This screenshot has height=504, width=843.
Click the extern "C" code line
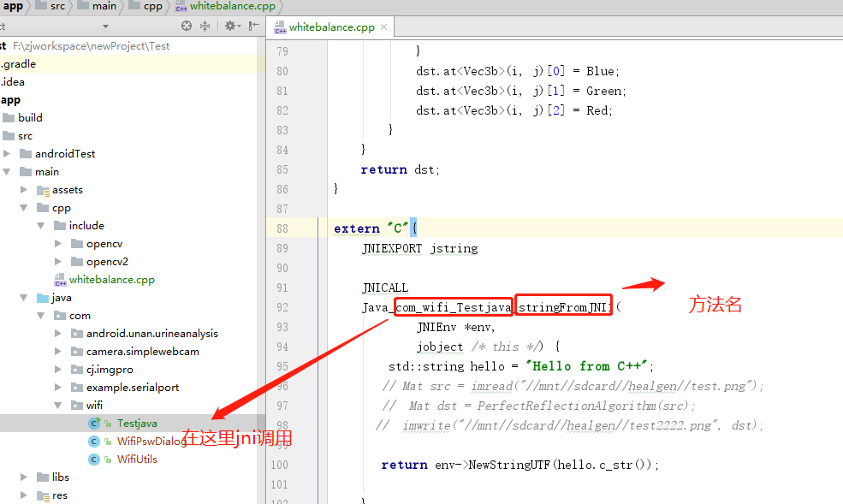376,228
